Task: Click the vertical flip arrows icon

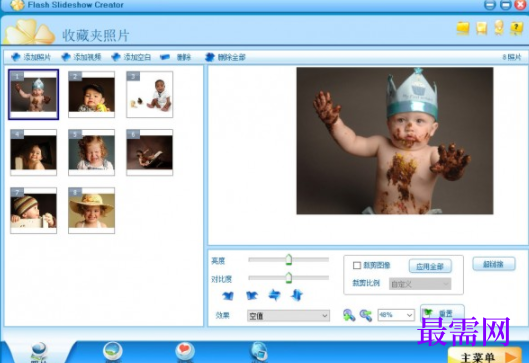Action: coord(297,295)
